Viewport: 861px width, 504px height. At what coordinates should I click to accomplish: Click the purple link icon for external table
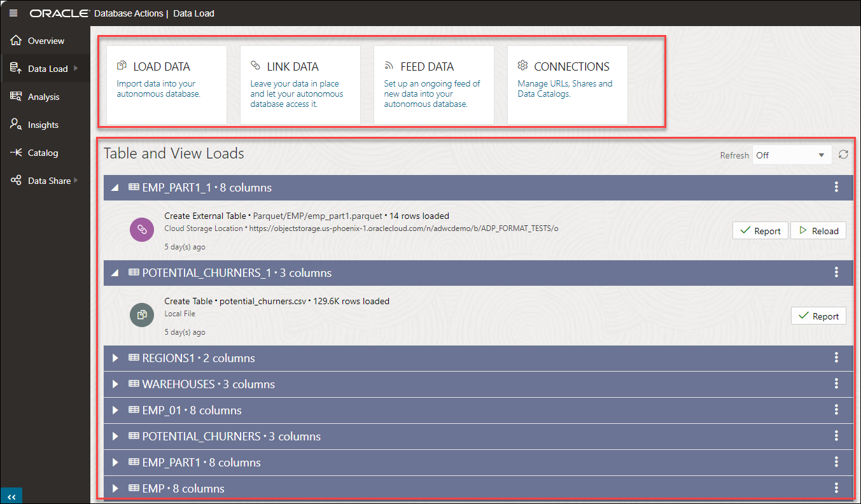(x=142, y=230)
